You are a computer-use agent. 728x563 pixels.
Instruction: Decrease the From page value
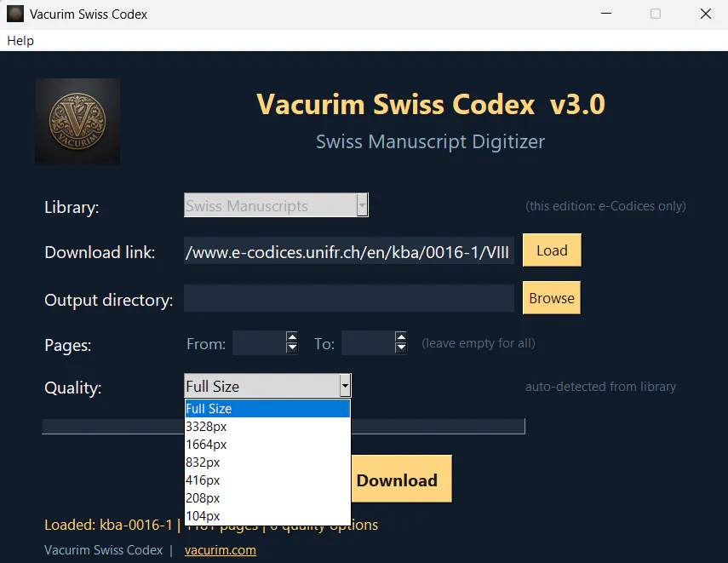pos(292,348)
